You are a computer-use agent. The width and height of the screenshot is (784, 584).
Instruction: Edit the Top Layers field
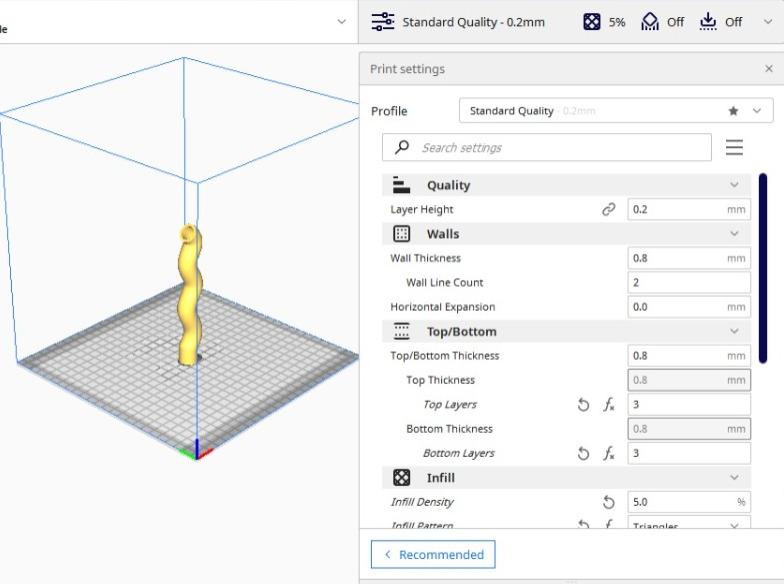(x=689, y=404)
